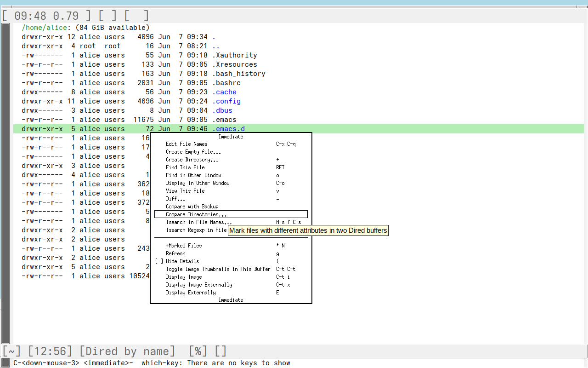This screenshot has height=368, width=588.
Task: Open the .config directory entry
Action: coord(226,101)
